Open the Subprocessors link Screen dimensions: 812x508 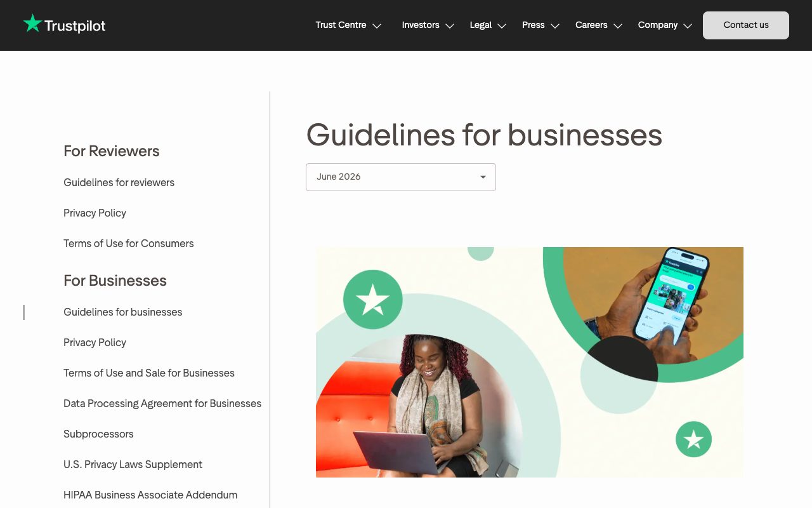98,434
